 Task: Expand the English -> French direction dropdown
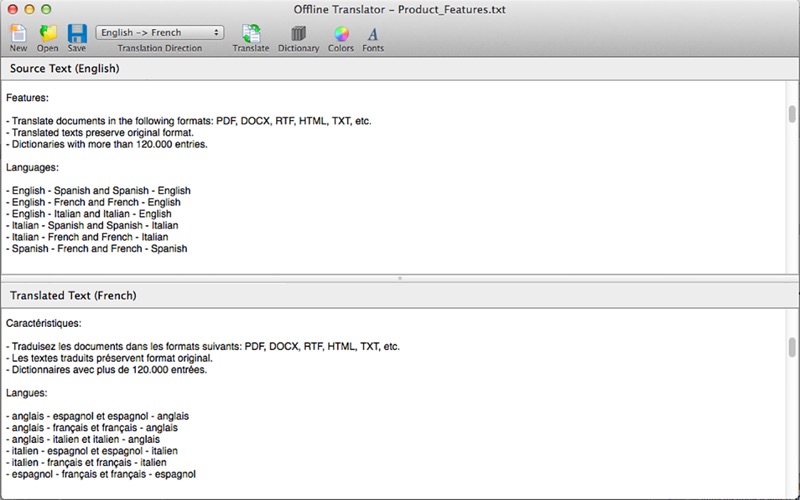160,33
